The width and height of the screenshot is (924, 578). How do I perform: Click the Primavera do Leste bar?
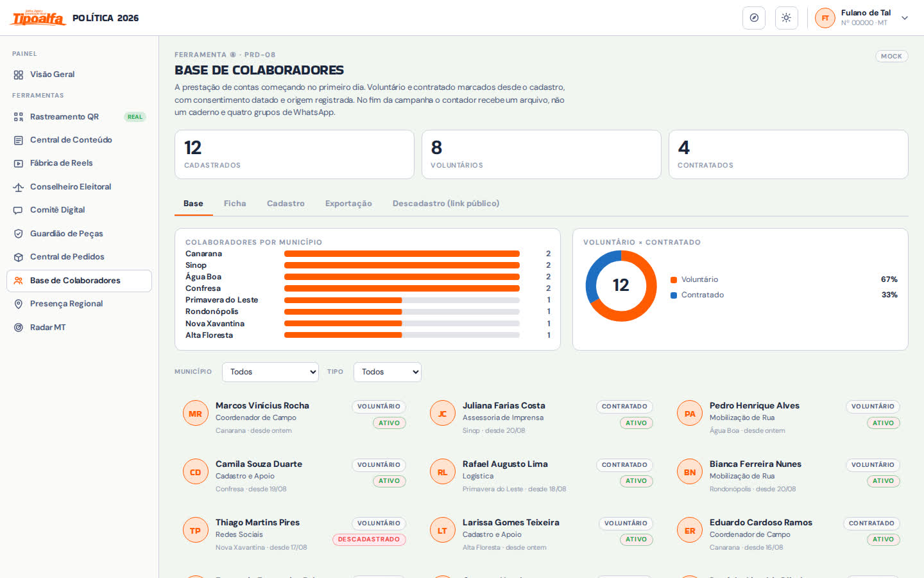click(402, 300)
